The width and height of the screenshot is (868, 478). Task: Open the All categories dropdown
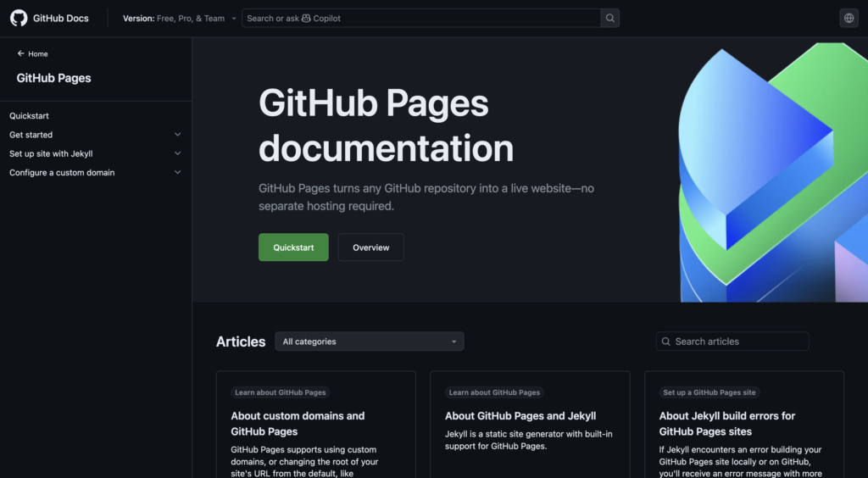370,342
